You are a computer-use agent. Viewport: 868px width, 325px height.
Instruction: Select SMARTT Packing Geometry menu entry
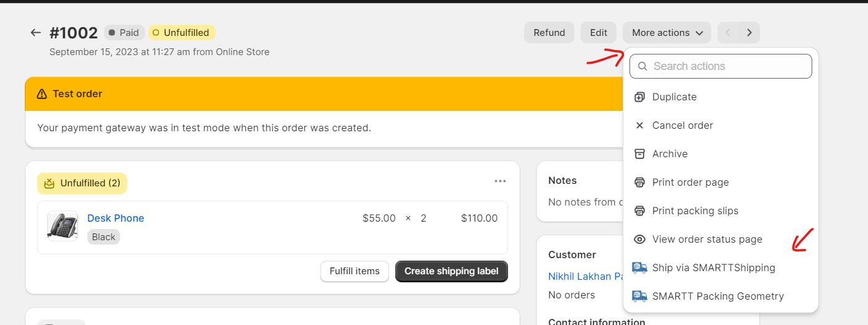[x=717, y=297]
